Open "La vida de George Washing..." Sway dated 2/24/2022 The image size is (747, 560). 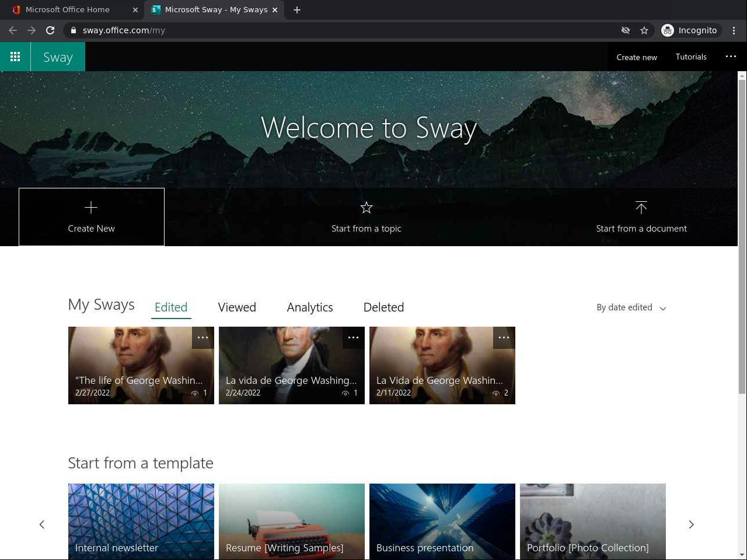[292, 365]
